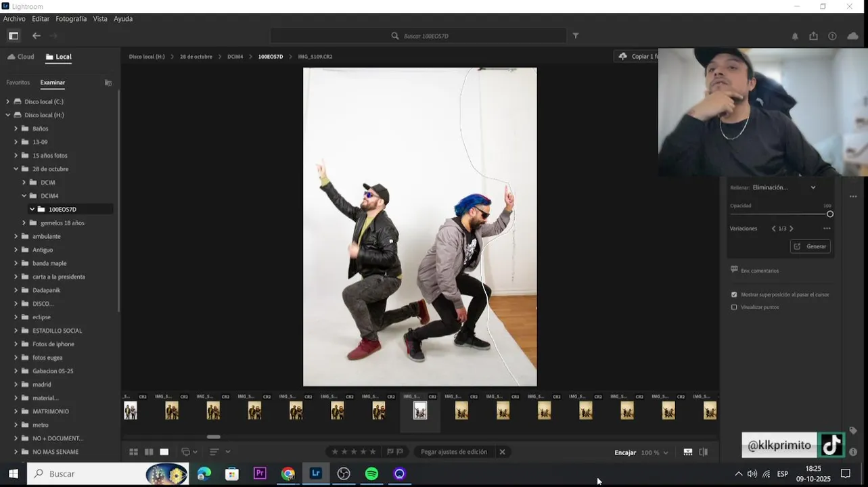Set a five-star rating for the photo
868x487 pixels.
372,452
